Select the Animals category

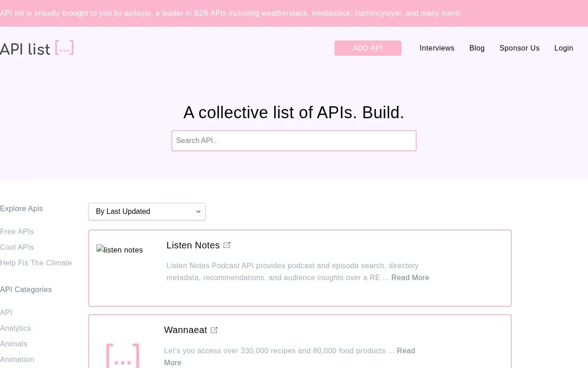tap(14, 344)
